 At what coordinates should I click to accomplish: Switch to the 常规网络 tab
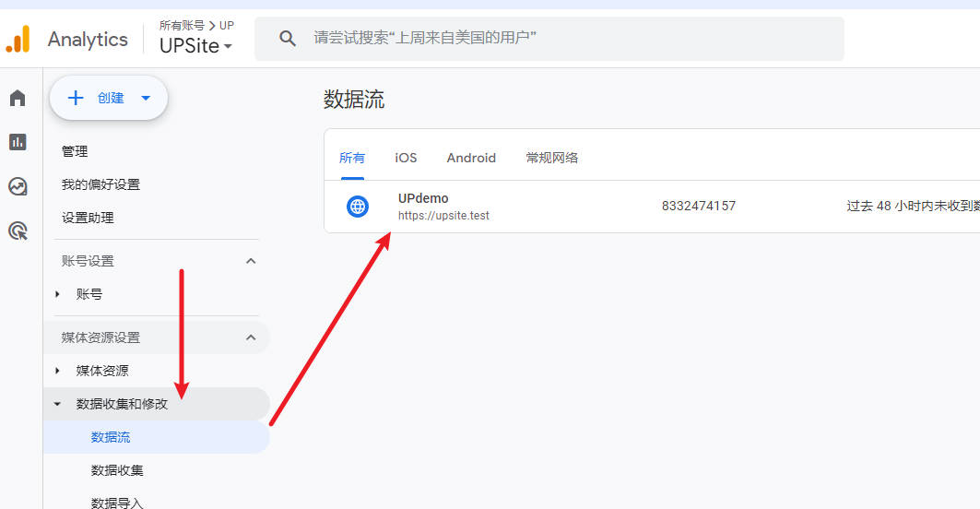(552, 158)
